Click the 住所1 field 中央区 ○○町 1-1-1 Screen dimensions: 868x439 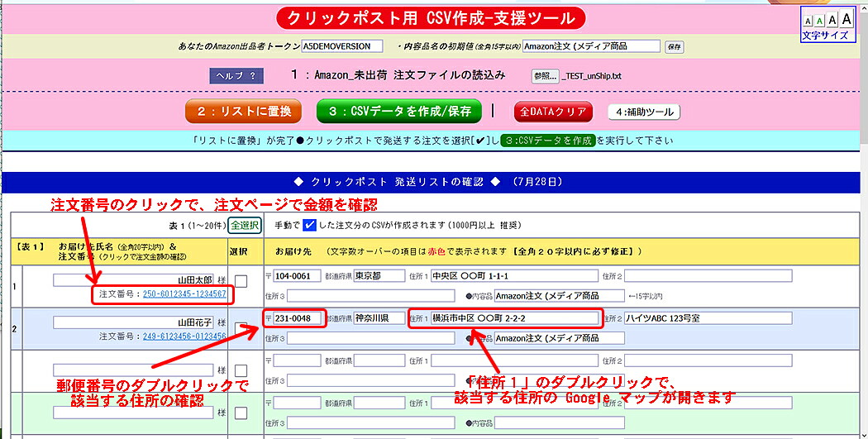click(515, 275)
